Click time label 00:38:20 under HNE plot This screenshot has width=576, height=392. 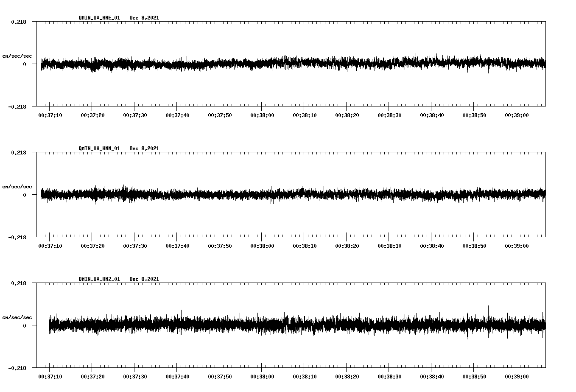coord(347,115)
